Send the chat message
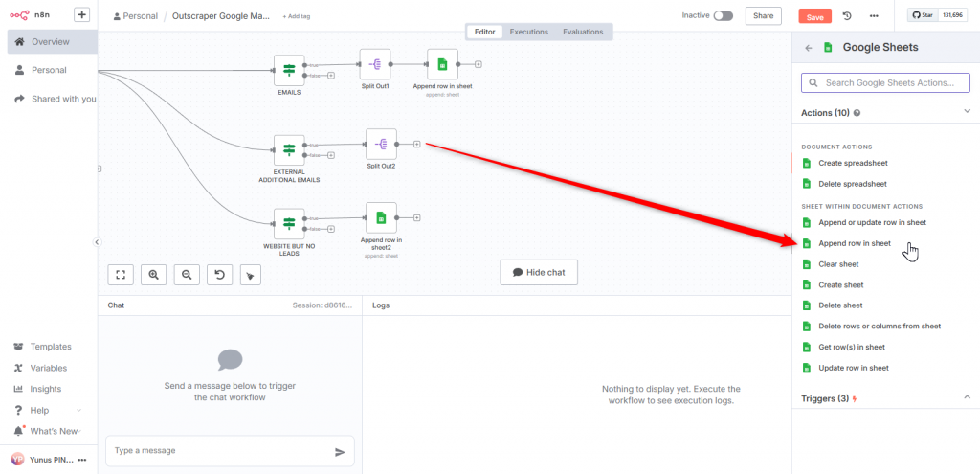Screen dimensions: 980x474 pos(340,452)
